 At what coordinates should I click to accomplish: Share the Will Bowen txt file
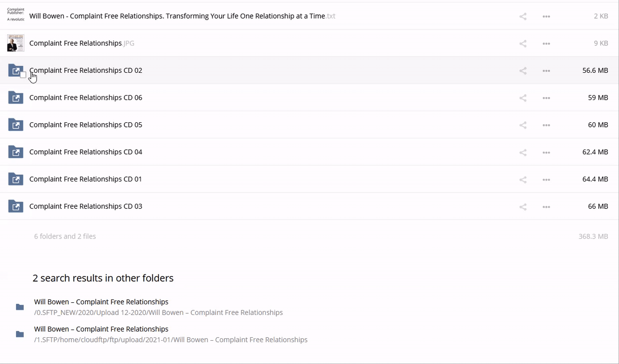(x=523, y=17)
